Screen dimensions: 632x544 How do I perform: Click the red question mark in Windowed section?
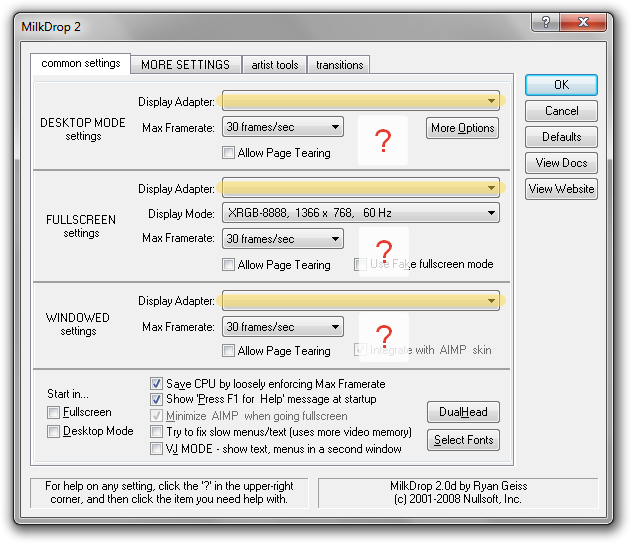point(383,337)
